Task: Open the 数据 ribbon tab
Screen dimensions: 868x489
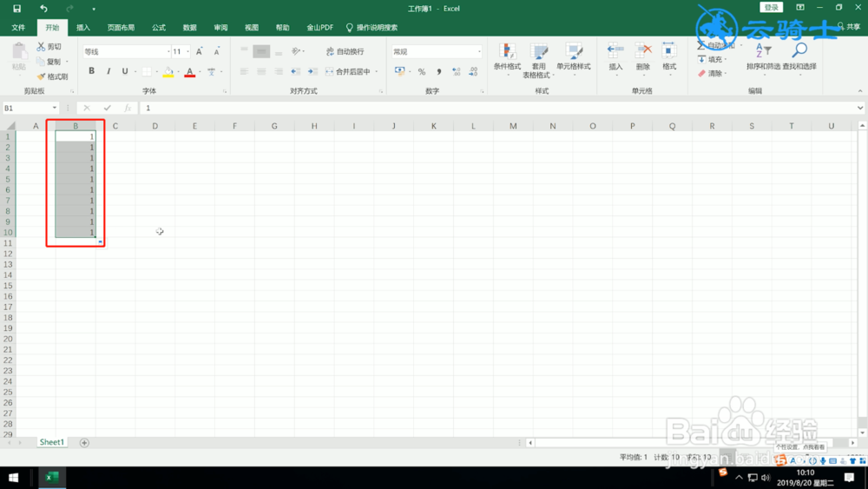Action: [x=190, y=27]
